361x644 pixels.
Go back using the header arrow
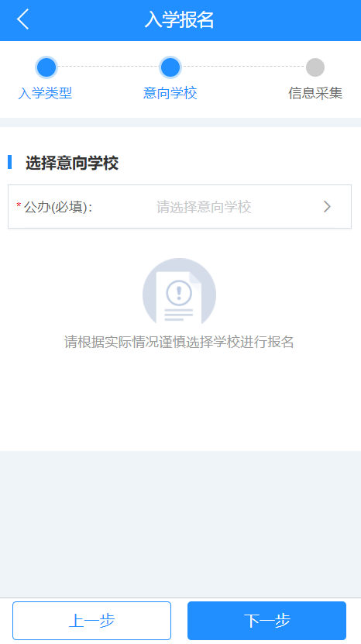(x=23, y=19)
